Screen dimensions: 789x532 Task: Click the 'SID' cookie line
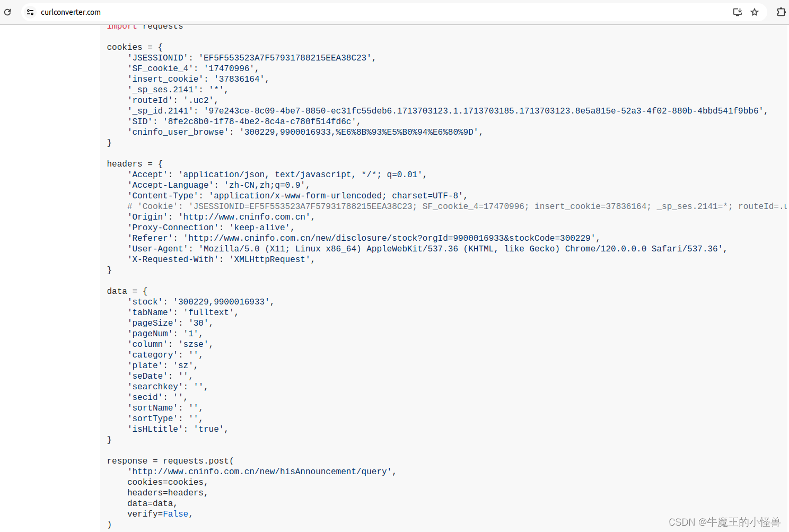pos(244,121)
